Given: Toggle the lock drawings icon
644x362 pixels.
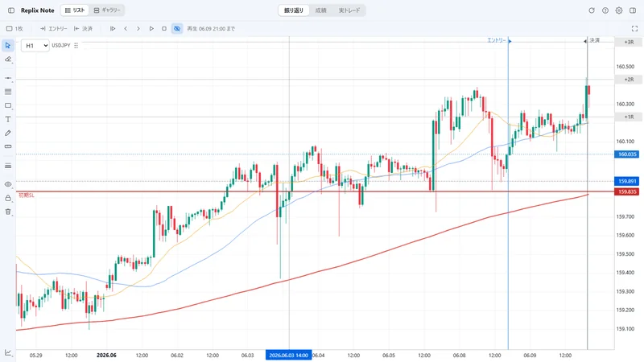Looking at the screenshot, I should 8,198.
